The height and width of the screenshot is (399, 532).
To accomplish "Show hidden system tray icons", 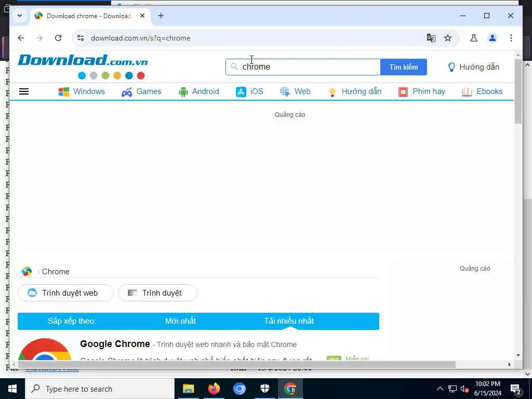I will click(440, 389).
